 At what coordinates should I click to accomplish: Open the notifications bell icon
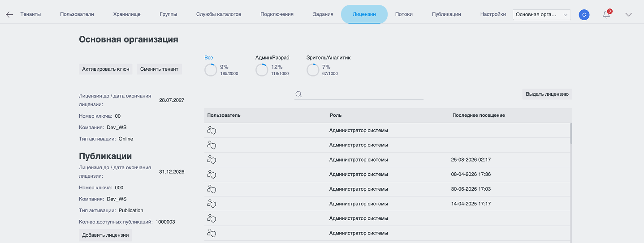(606, 15)
